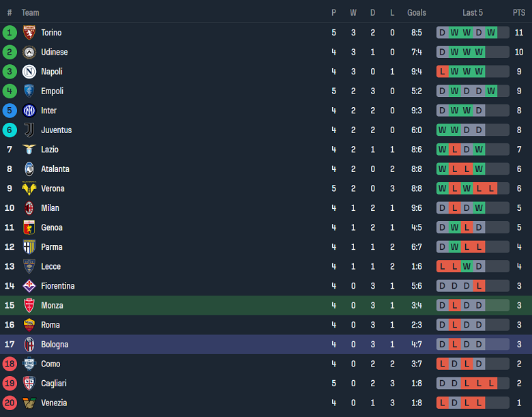Viewport: 532px width, 417px height.
Task: Click the Roma club badge
Action: (x=29, y=325)
